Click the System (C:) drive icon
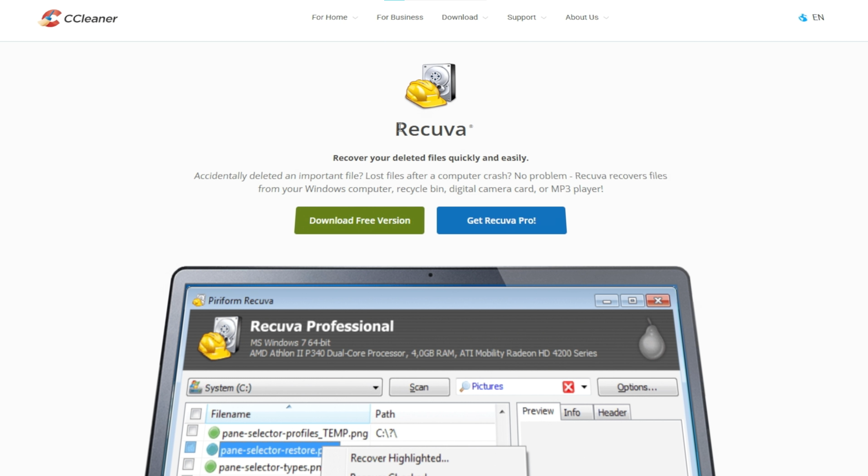This screenshot has width=868, height=476. coord(196,387)
